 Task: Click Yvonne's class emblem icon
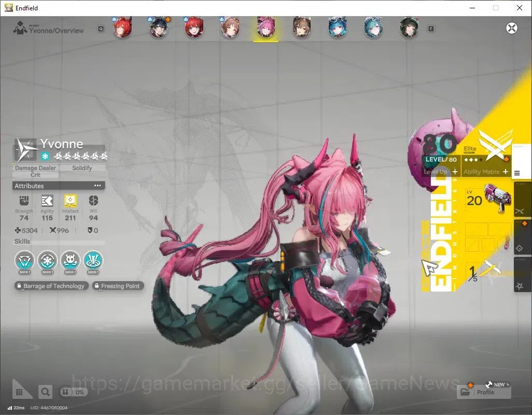point(26,149)
